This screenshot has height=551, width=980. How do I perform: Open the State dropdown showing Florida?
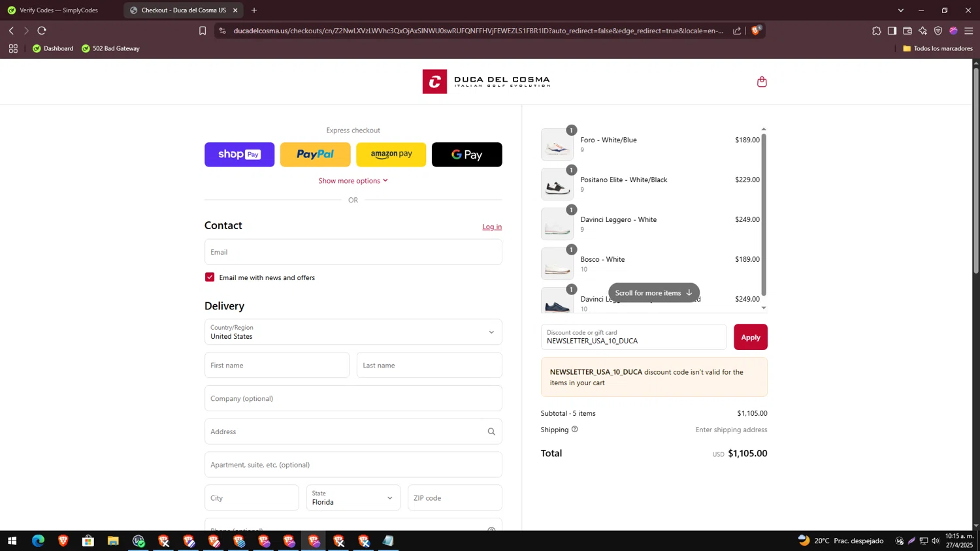[x=353, y=497]
